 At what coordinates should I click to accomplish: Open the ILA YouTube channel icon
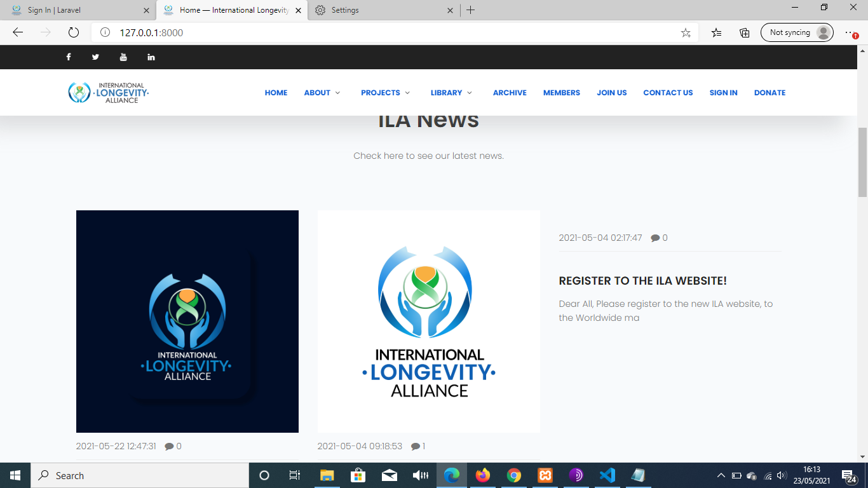point(123,57)
